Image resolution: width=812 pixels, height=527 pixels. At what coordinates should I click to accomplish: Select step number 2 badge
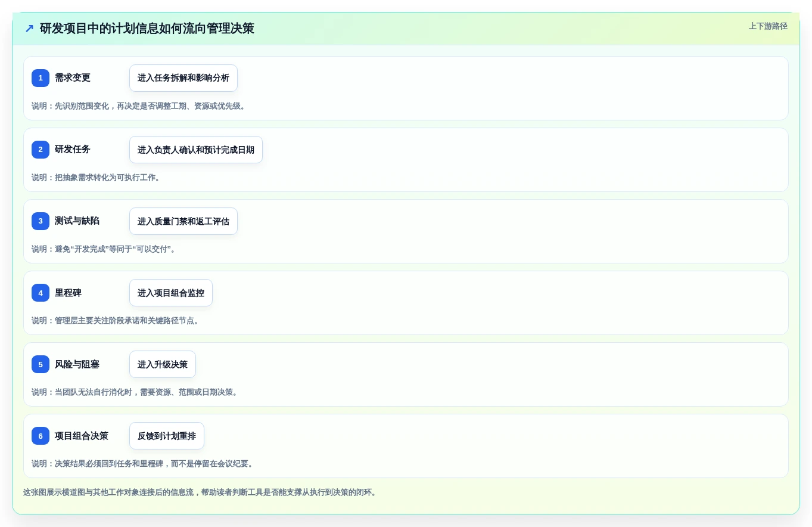pos(41,150)
